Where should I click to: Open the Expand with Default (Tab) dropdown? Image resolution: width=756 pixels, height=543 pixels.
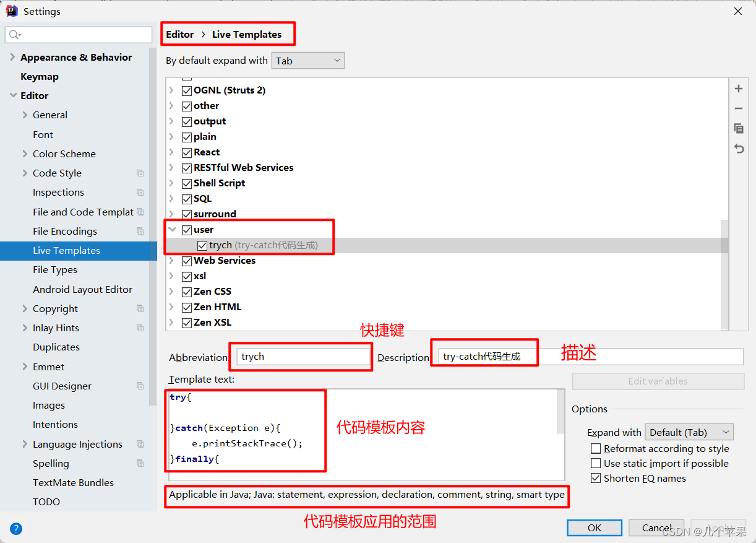tap(689, 432)
